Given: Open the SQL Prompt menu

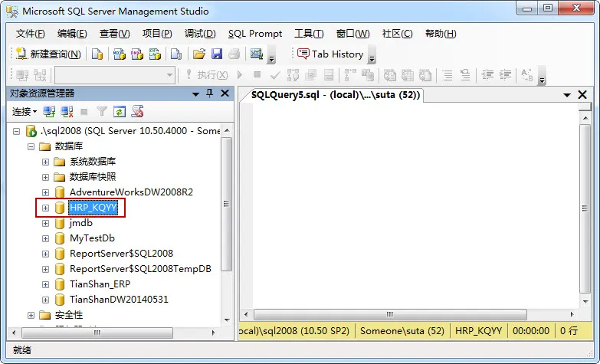Looking at the screenshot, I should (x=255, y=34).
